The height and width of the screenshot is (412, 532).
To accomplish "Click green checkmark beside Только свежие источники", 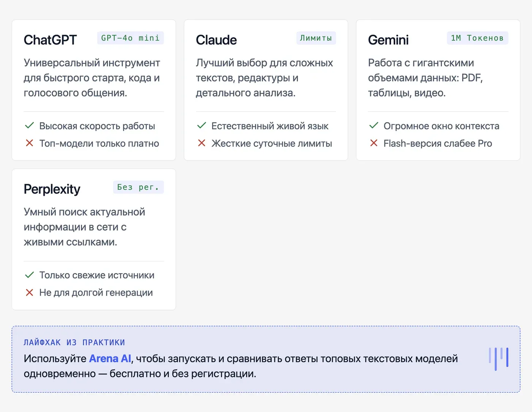I will tap(30, 275).
